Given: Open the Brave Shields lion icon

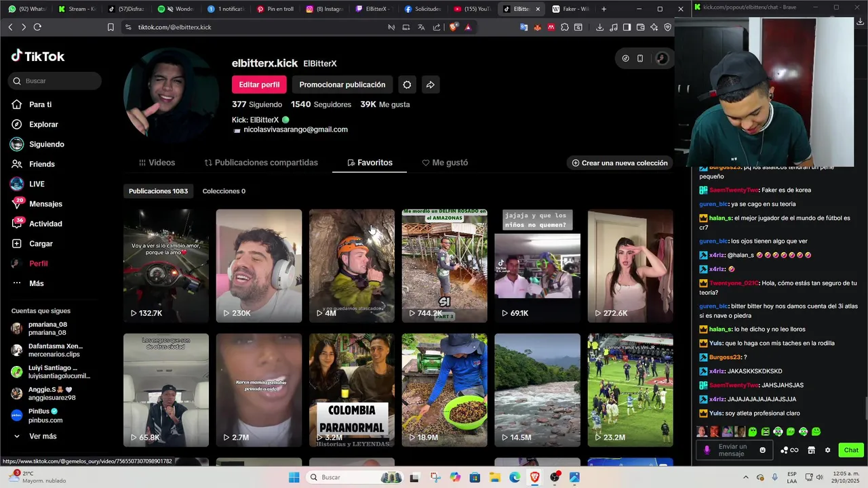Looking at the screenshot, I should [453, 27].
